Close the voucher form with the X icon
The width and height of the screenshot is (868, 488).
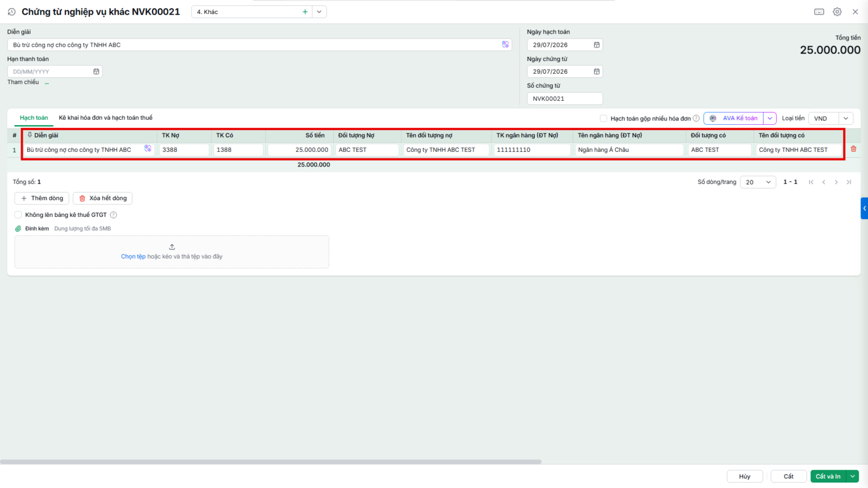[x=855, y=12]
